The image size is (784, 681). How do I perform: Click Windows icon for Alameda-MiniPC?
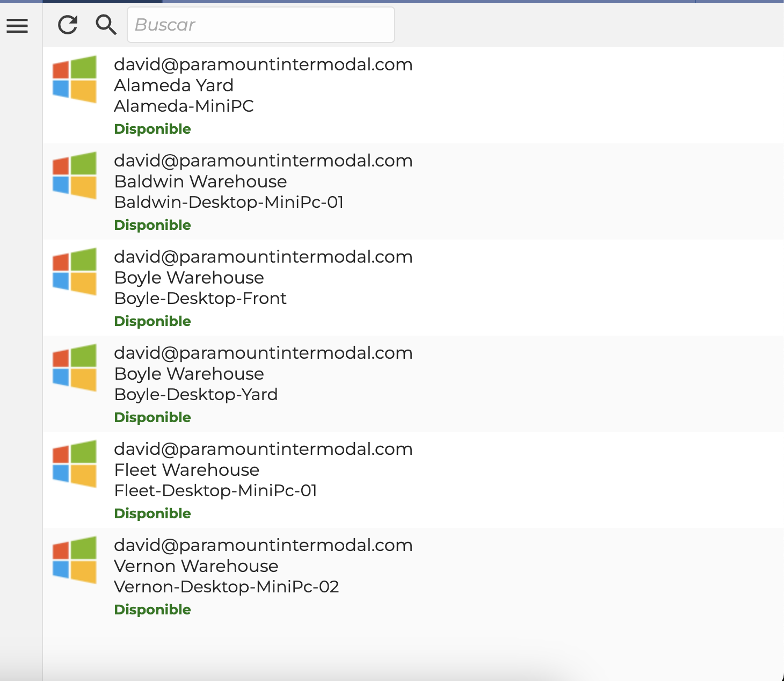click(x=75, y=79)
